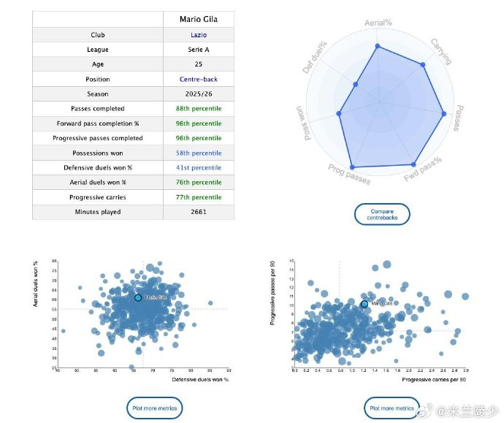
Task: Select the Aerial% point on radar chart
Action: pos(378,46)
